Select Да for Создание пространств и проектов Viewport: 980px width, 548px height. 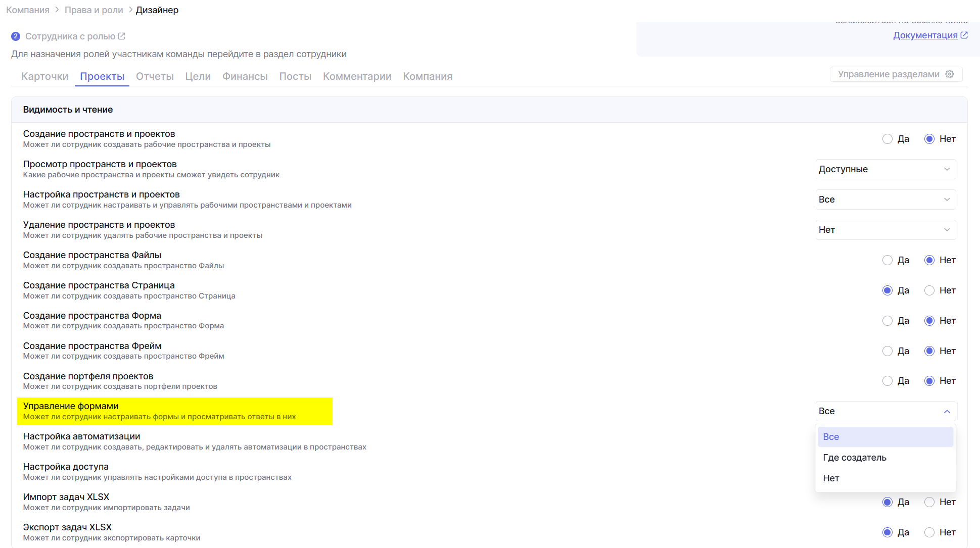point(887,139)
